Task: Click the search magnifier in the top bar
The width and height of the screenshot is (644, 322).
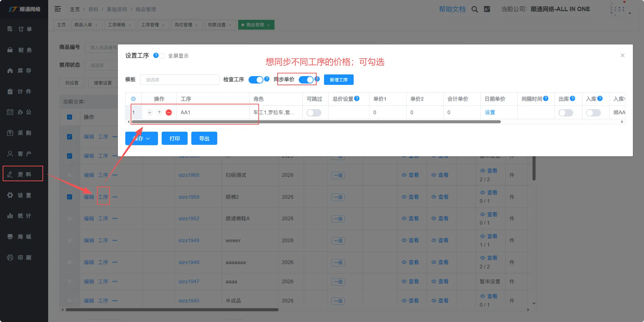Action: 475,9
